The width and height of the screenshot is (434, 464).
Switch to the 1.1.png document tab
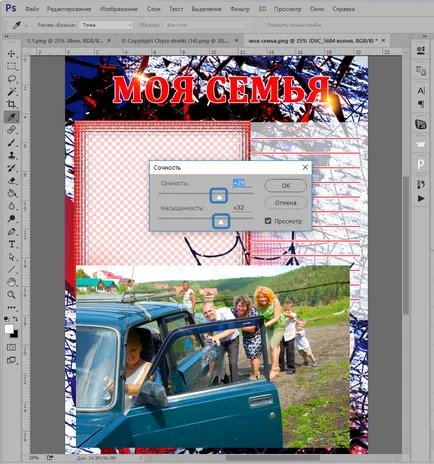point(65,41)
